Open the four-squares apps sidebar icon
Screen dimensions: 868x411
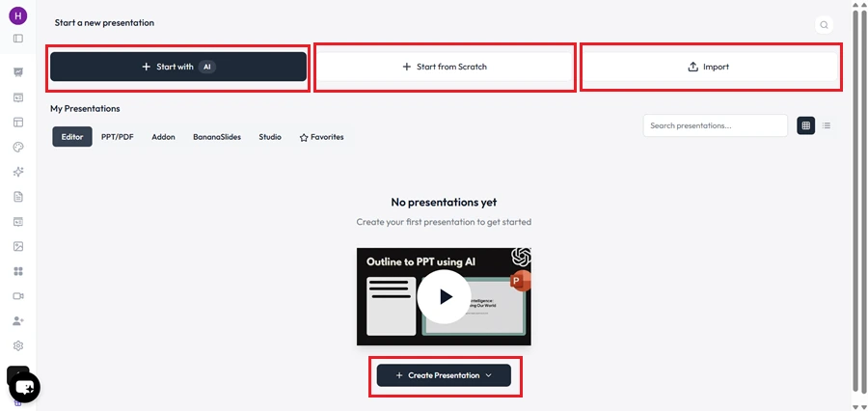tap(18, 271)
